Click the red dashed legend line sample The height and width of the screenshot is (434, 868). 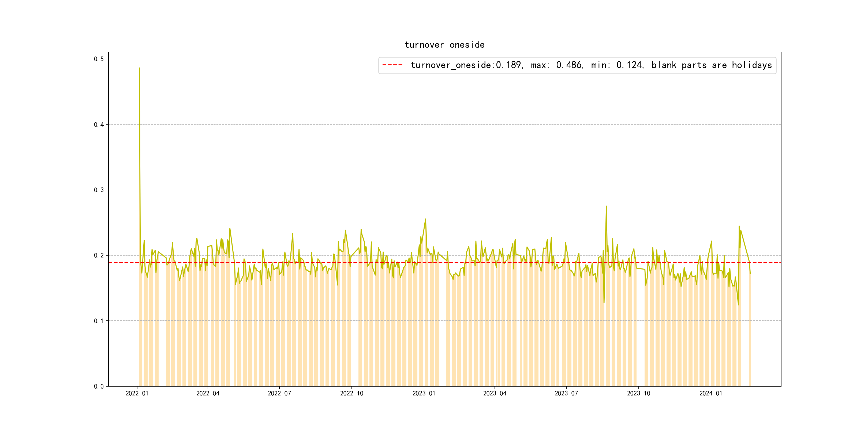pyautogui.click(x=392, y=65)
